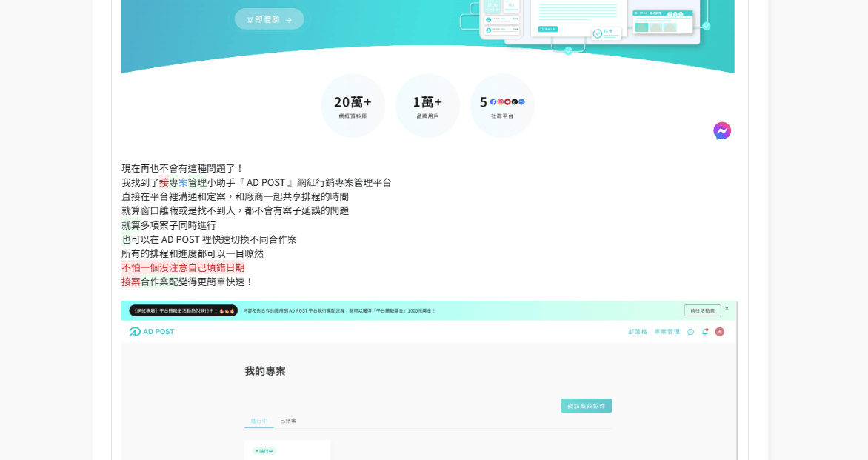Viewport: 868px width, 460px height.
Task: Switch to the 已結案 tab
Action: [287, 420]
